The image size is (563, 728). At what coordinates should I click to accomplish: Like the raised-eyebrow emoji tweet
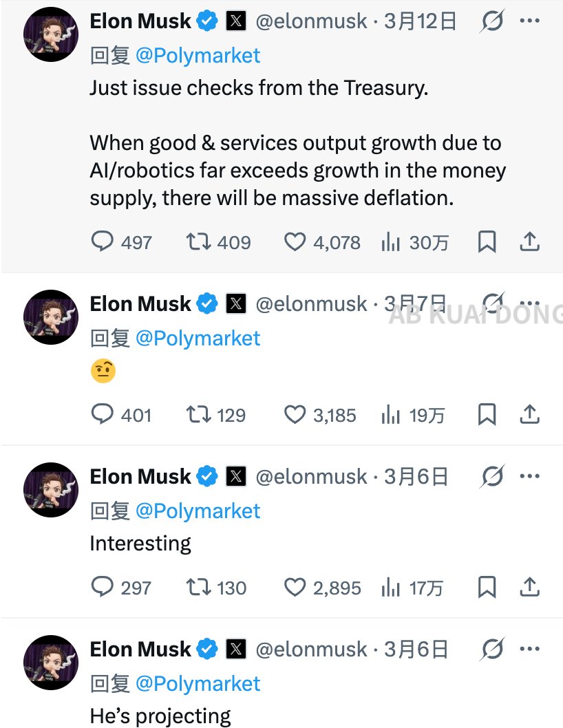[x=295, y=415]
